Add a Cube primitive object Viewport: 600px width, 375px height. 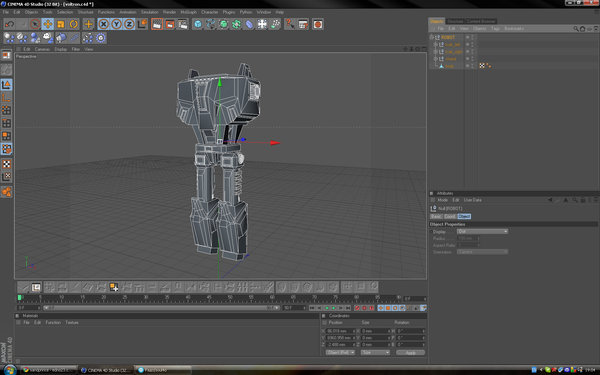pos(197,24)
